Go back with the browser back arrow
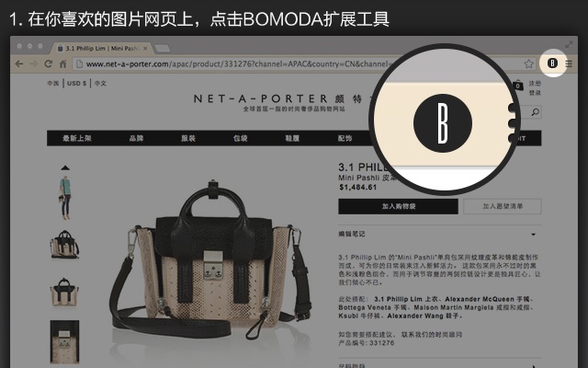The width and height of the screenshot is (588, 368). coord(19,63)
